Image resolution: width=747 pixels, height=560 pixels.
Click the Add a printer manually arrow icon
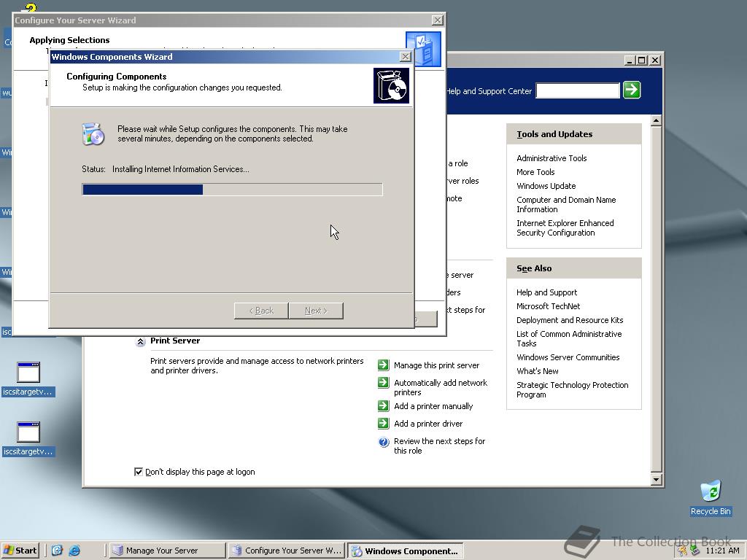click(x=383, y=405)
